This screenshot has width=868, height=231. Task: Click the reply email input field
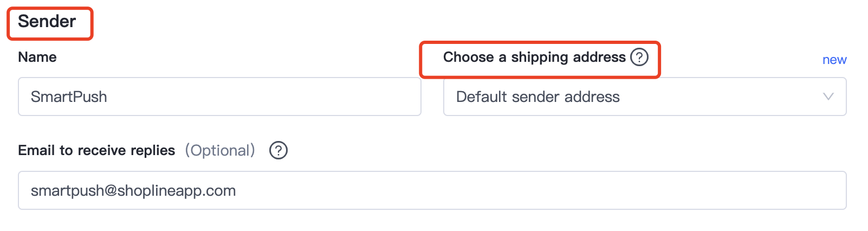point(432,190)
